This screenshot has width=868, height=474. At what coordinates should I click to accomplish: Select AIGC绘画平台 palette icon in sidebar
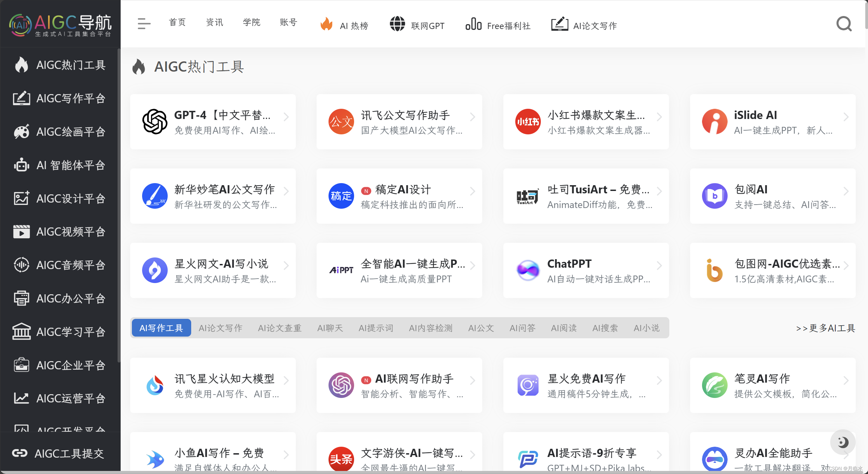(x=21, y=132)
